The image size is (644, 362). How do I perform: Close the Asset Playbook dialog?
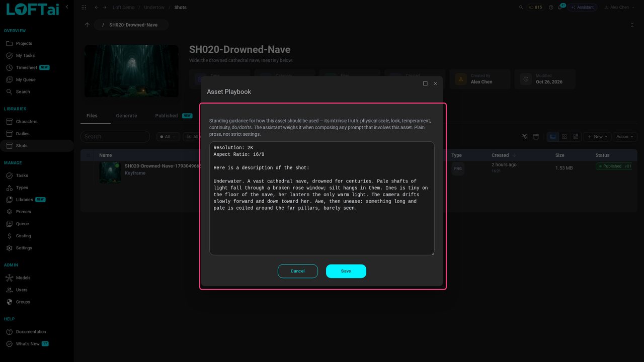(435, 83)
